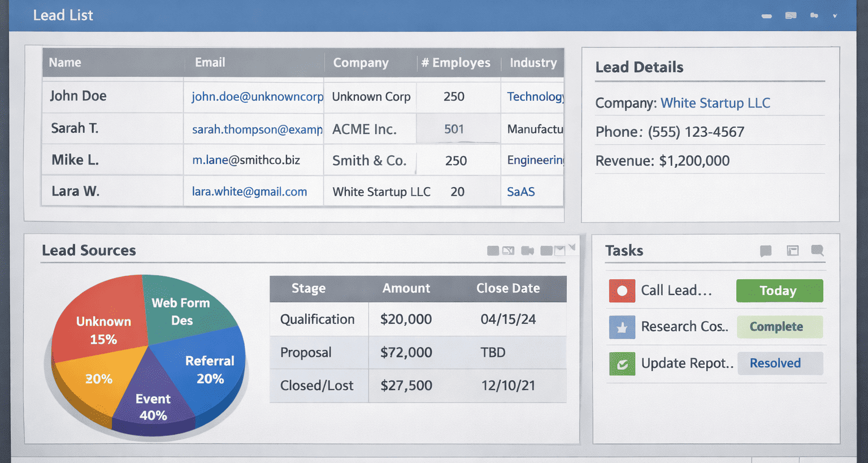Viewport: 868px width, 463px height.
Task: Open the White Startup LLC company link in Lead Details
Action: [715, 103]
